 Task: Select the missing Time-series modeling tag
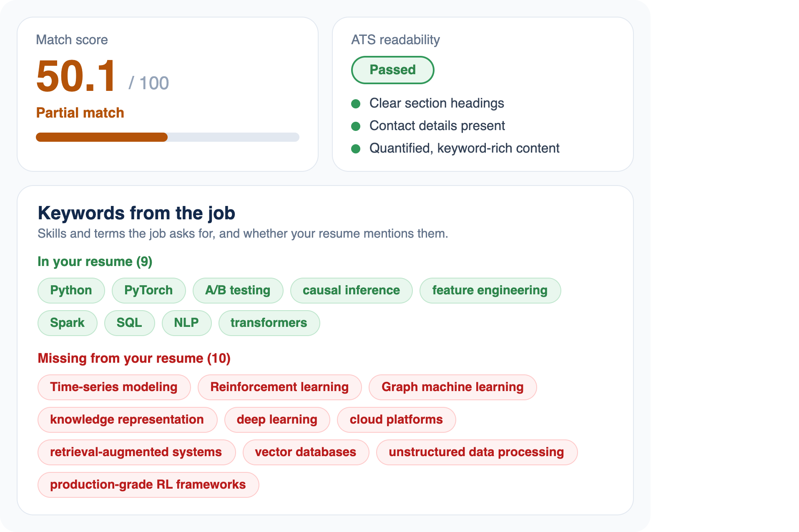click(x=114, y=387)
